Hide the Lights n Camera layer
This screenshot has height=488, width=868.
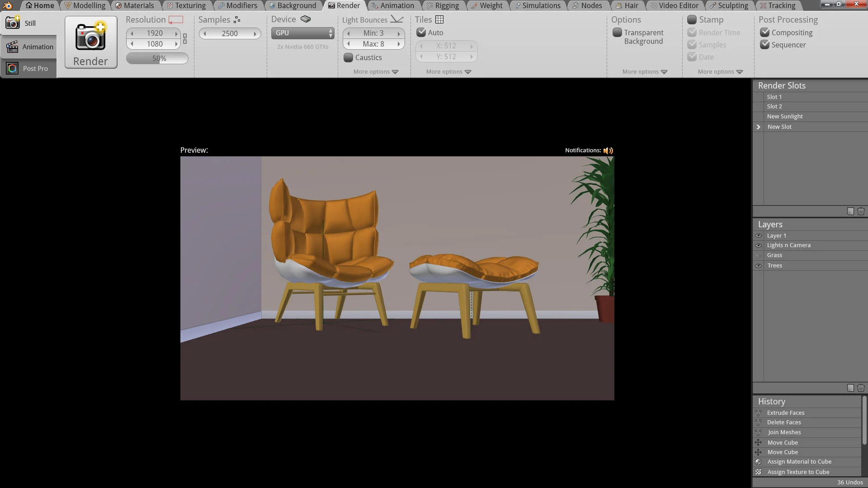coord(758,245)
